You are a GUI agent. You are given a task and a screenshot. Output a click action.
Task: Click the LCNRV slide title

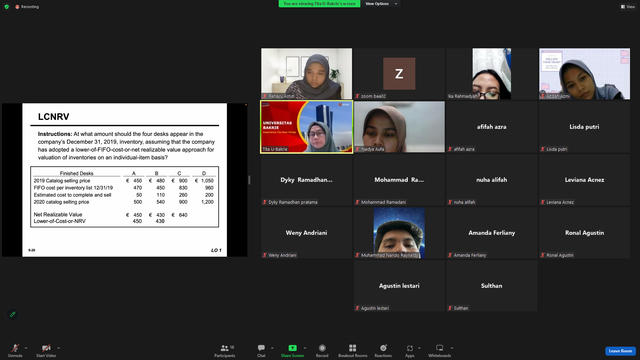53,117
